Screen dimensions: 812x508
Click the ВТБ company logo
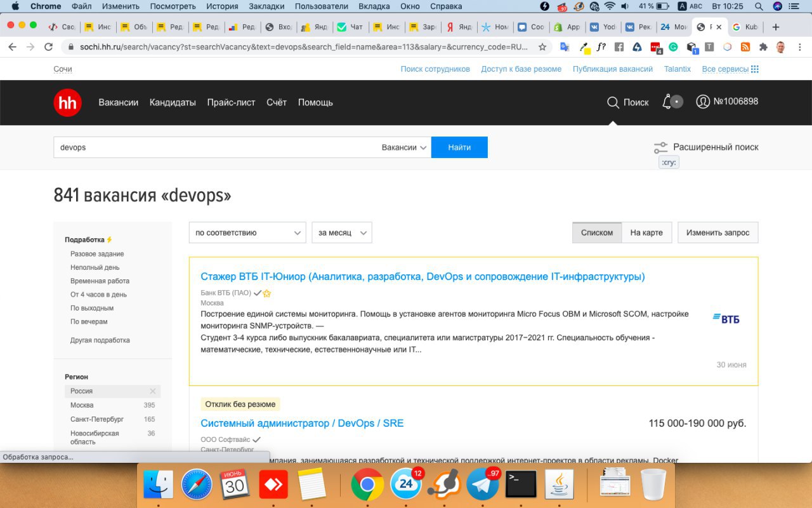click(x=726, y=318)
